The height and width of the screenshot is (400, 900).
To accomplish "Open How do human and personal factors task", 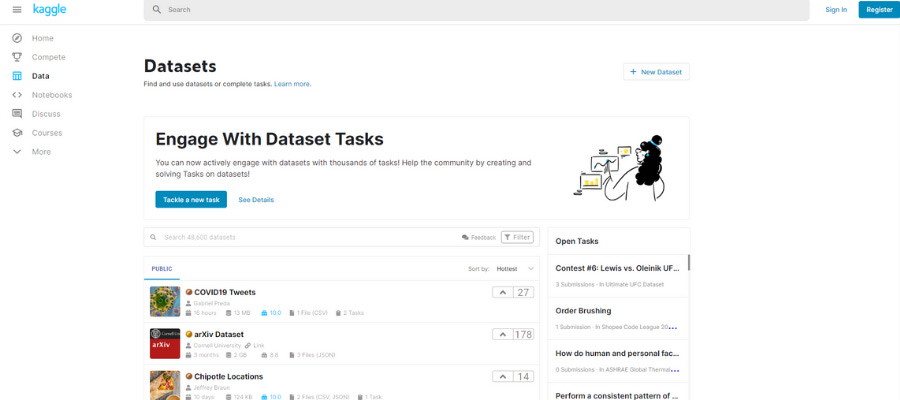I will coord(618,353).
